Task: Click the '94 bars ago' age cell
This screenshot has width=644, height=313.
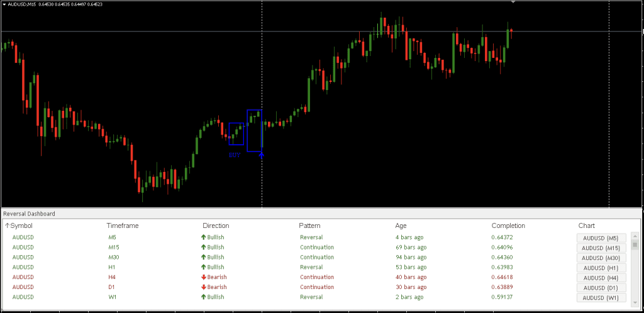Action: point(411,257)
